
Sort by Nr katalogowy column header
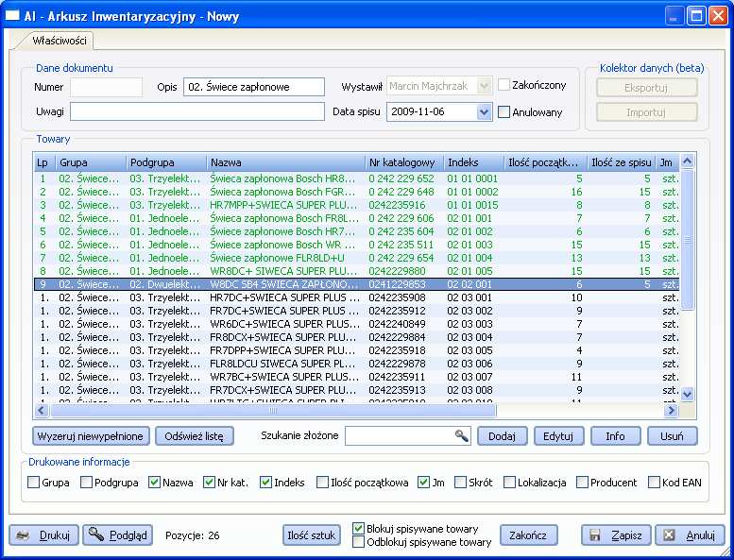point(404,162)
